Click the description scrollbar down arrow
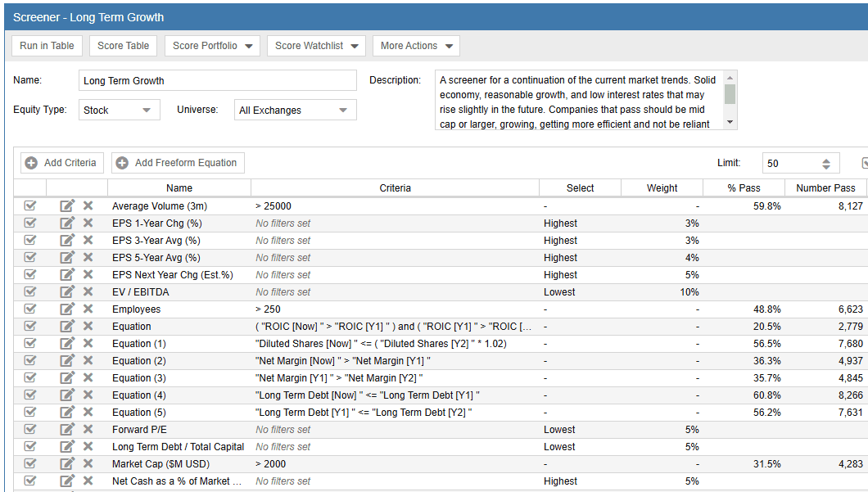The image size is (868, 492). tap(730, 122)
